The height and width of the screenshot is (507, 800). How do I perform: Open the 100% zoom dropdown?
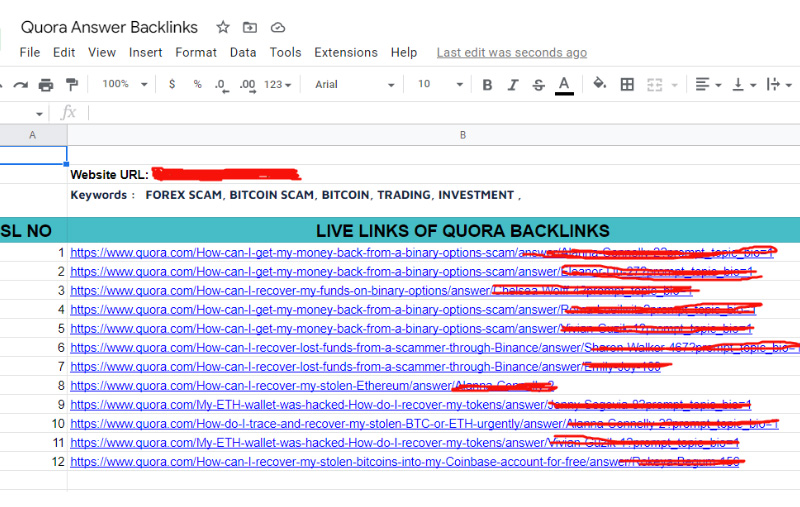125,84
